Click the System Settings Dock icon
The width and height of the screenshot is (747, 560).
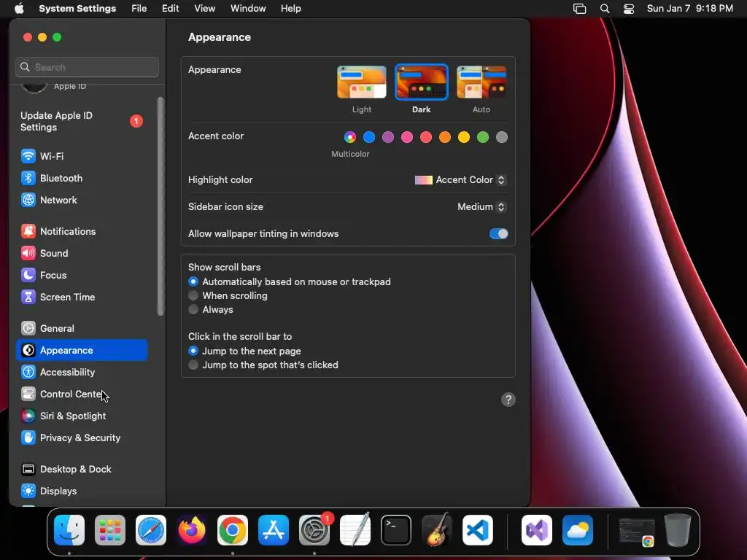[314, 530]
